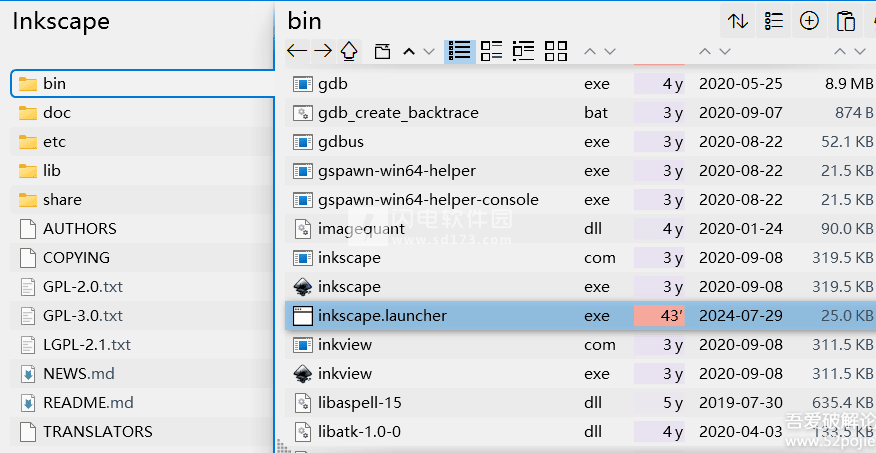
Task: Sort size column descending with down chevron
Action: click(860, 52)
